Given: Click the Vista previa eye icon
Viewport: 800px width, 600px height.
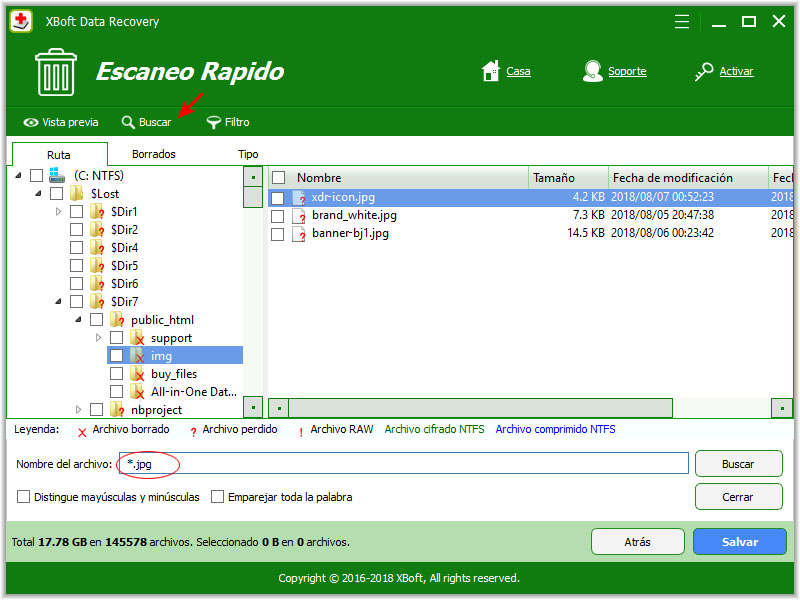Looking at the screenshot, I should click(x=31, y=122).
